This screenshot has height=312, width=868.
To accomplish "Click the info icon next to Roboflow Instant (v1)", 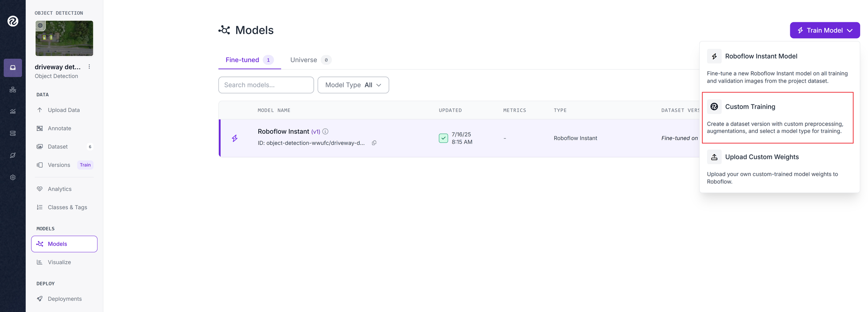I will pyautogui.click(x=325, y=131).
